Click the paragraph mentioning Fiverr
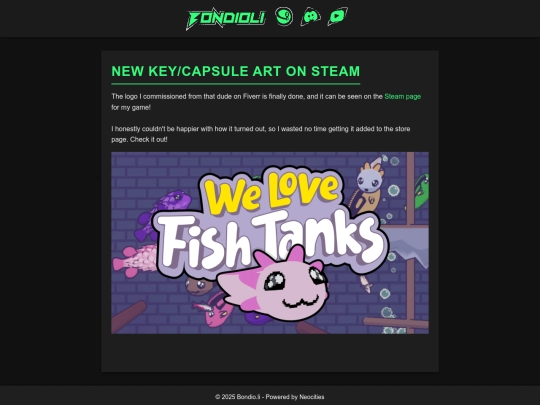 (x=266, y=102)
